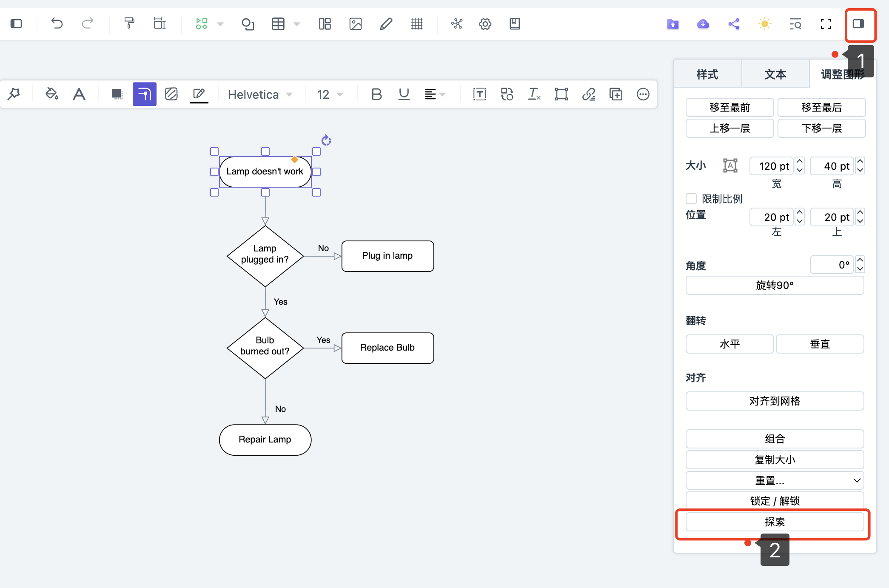
Task: Click the fill color bucket icon
Action: coord(51,94)
